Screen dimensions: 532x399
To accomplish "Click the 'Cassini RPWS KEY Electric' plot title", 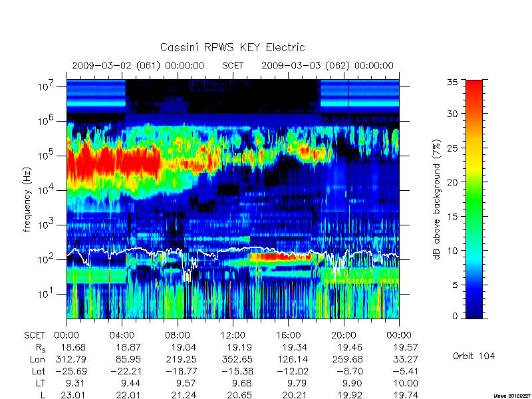I will coord(232,47).
